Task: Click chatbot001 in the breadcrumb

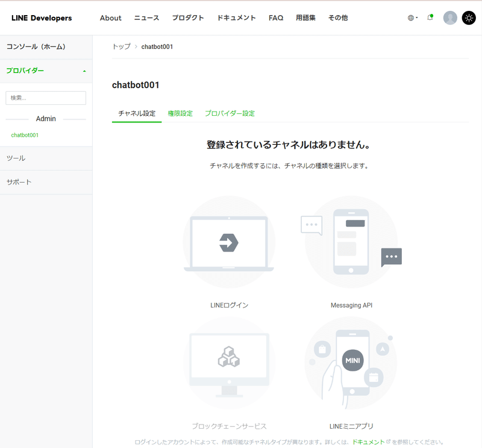Action: (157, 47)
